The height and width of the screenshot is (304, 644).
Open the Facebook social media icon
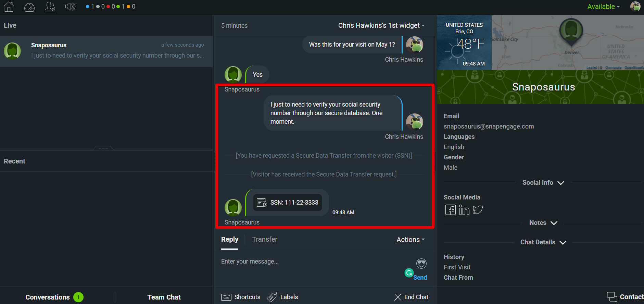coord(450,210)
